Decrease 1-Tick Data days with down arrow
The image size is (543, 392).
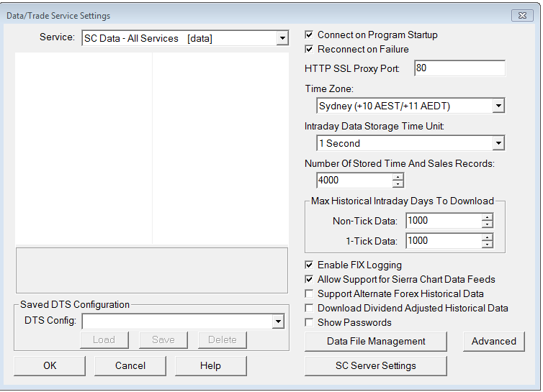pyautogui.click(x=488, y=245)
